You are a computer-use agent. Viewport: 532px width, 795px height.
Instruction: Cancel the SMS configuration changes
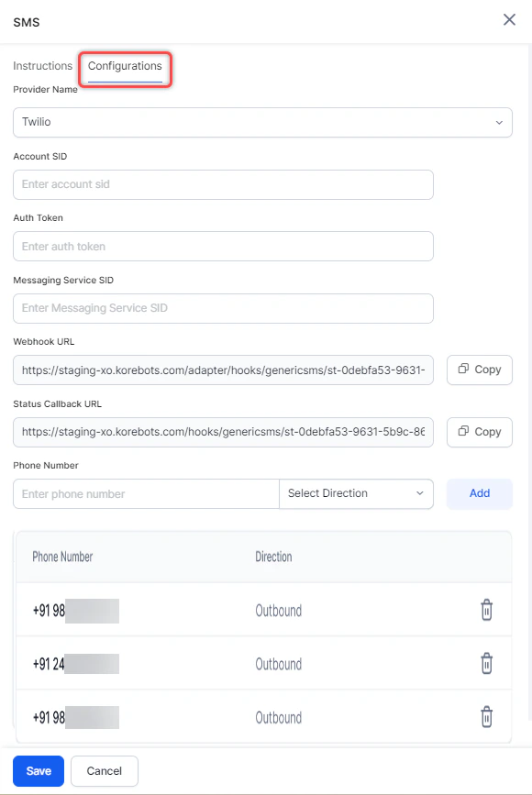(x=104, y=770)
